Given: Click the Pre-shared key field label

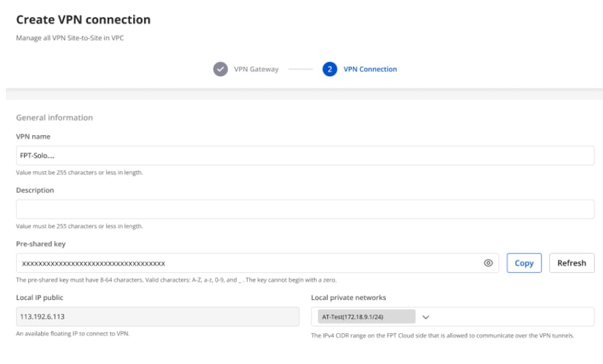Looking at the screenshot, I should [41, 244].
